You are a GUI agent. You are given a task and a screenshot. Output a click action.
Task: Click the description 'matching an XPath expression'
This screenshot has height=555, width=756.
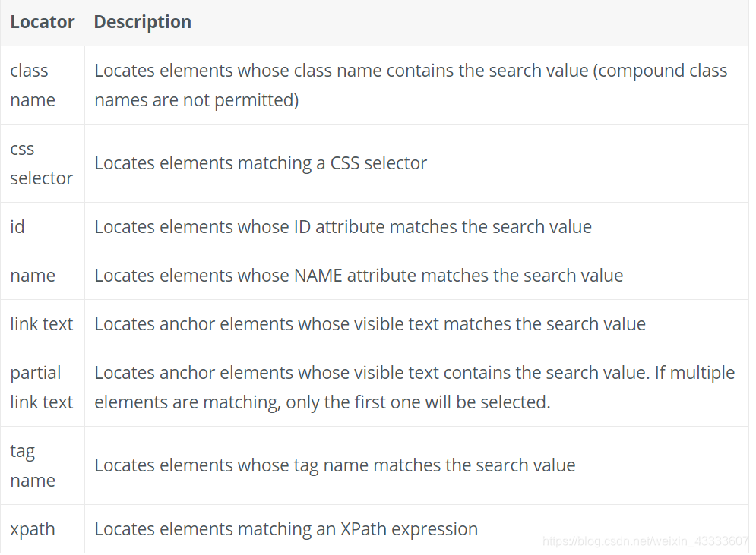286,529
